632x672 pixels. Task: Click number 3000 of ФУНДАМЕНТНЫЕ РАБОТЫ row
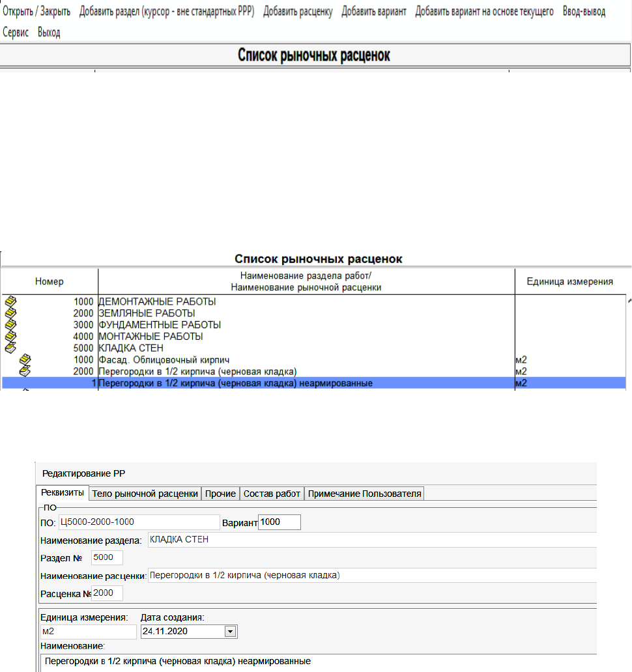83,324
